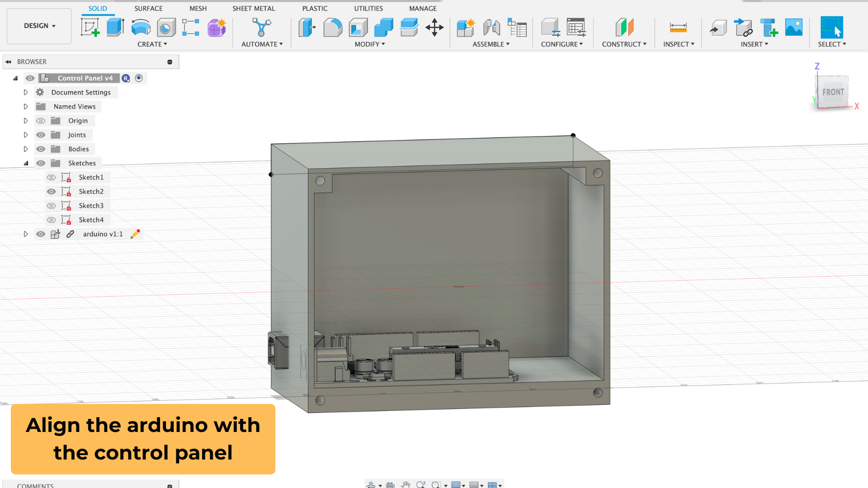Hide Sketch2 using its eye icon
The width and height of the screenshot is (868, 488).
[x=52, y=192]
